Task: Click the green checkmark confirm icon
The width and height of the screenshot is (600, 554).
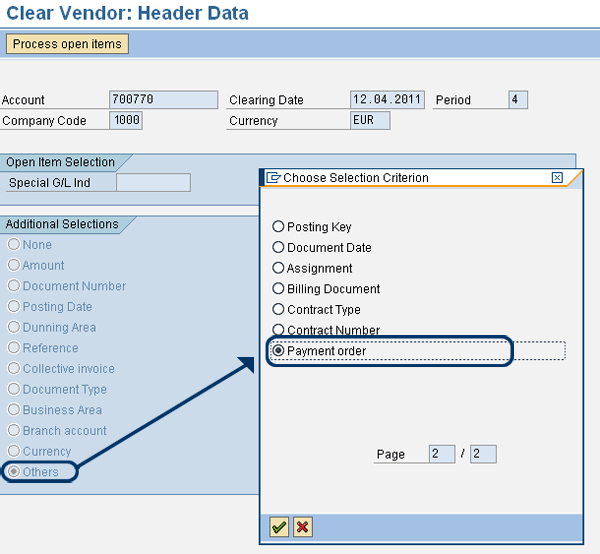Action: tap(280, 526)
